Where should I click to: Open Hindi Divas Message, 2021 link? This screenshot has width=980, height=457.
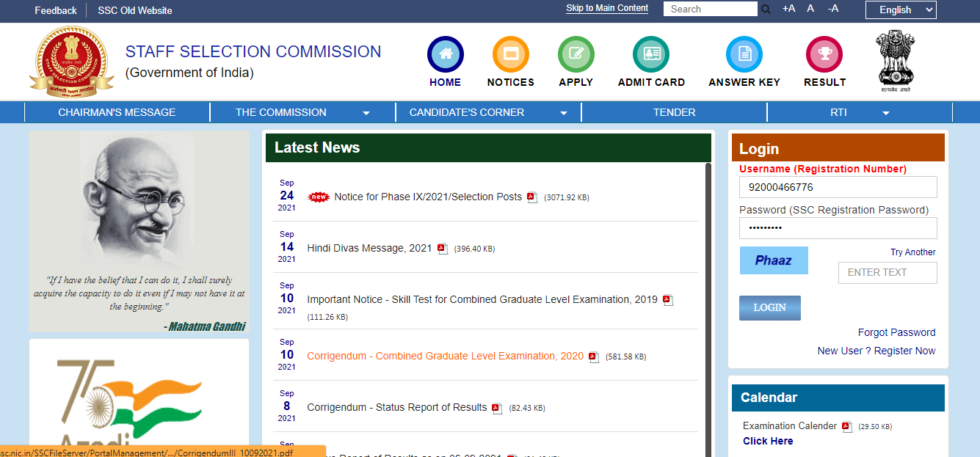[x=369, y=248]
